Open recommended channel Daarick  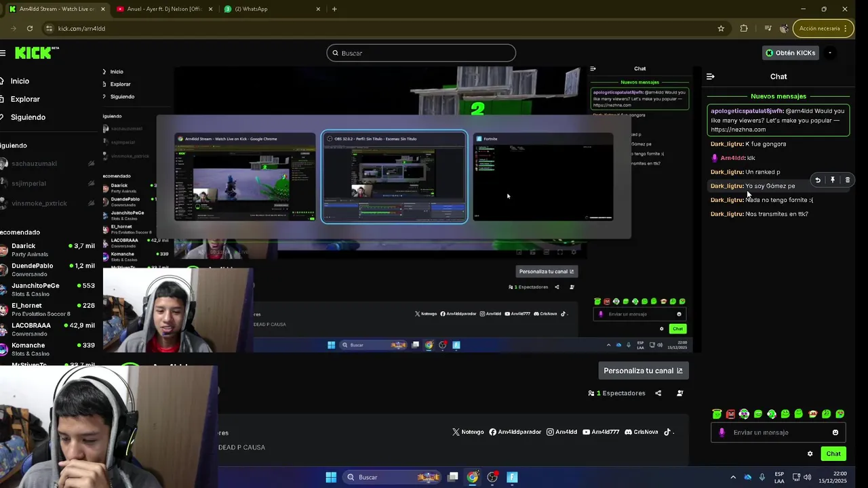pyautogui.click(x=49, y=249)
